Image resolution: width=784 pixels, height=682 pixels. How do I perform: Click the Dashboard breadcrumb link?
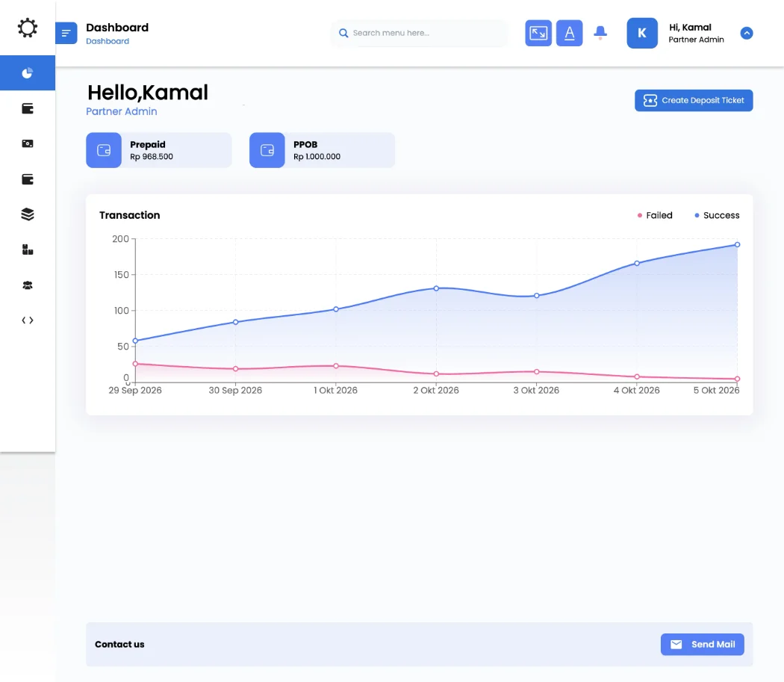coord(108,41)
